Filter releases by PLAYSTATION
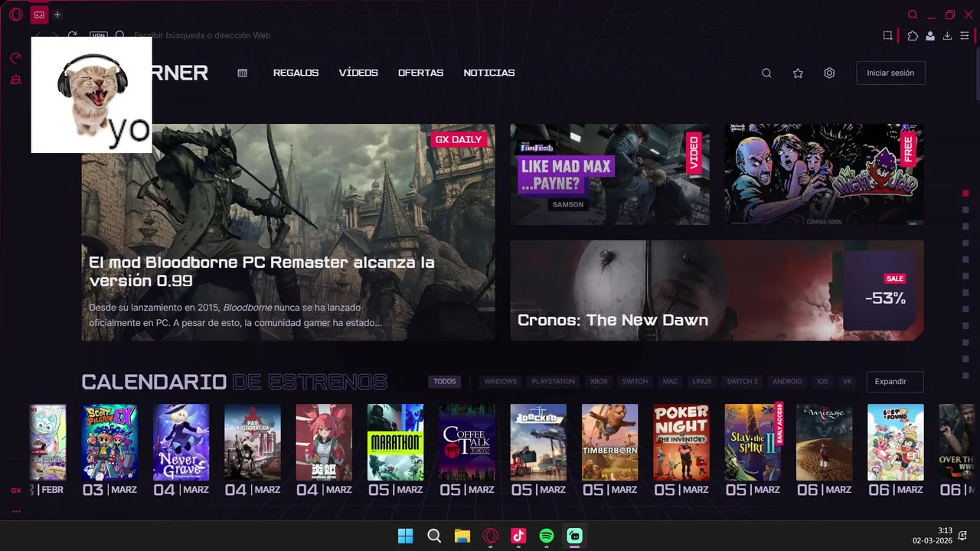Viewport: 980px width, 551px height. point(554,381)
